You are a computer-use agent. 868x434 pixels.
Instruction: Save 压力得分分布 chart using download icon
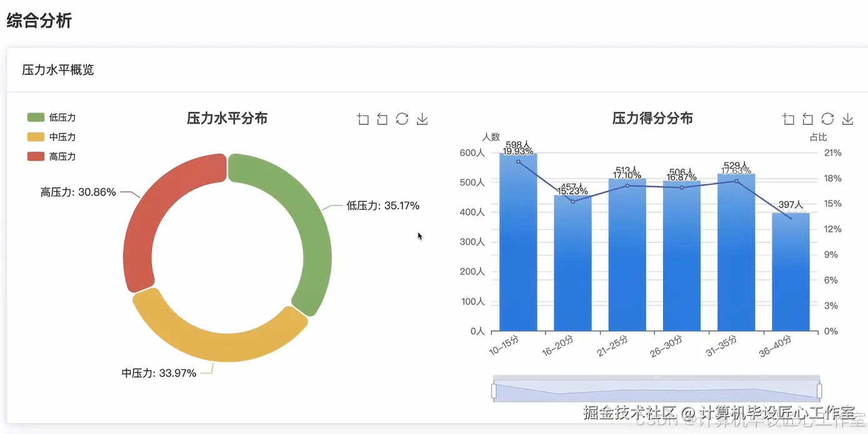click(x=848, y=119)
